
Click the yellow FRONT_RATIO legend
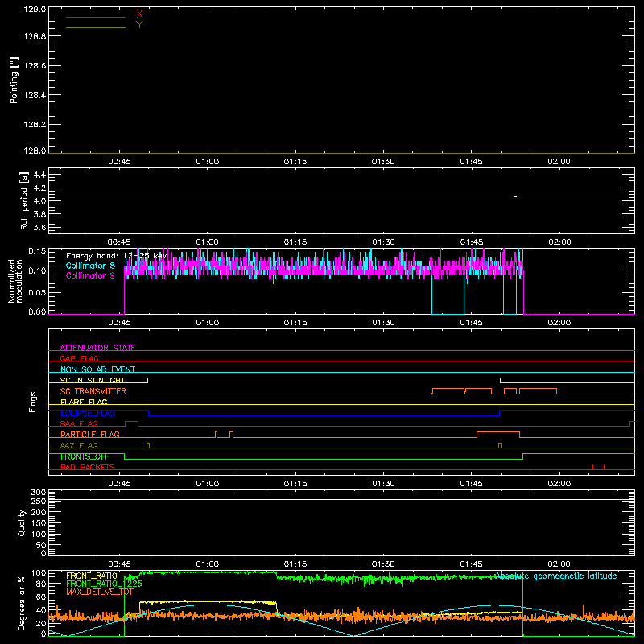pyautogui.click(x=92, y=576)
